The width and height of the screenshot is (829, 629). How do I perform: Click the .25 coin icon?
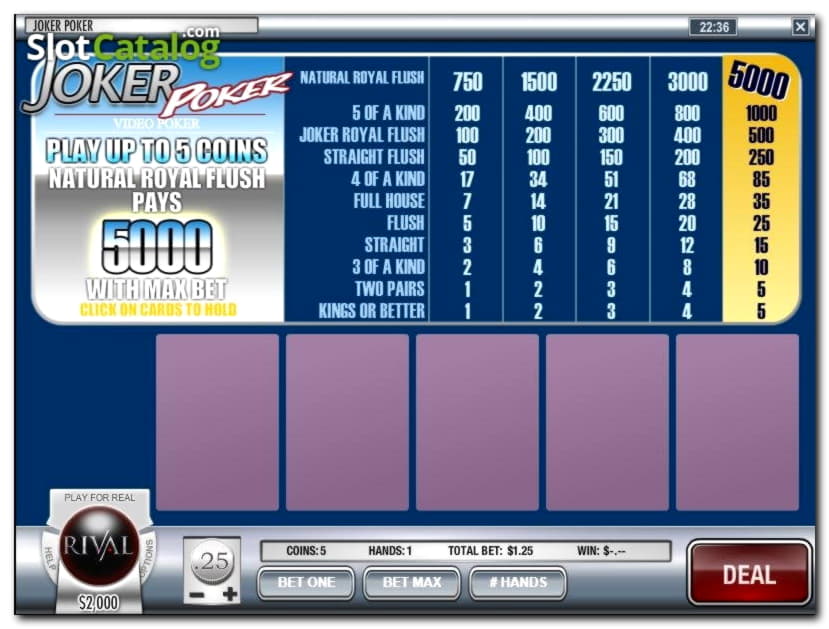pyautogui.click(x=213, y=562)
